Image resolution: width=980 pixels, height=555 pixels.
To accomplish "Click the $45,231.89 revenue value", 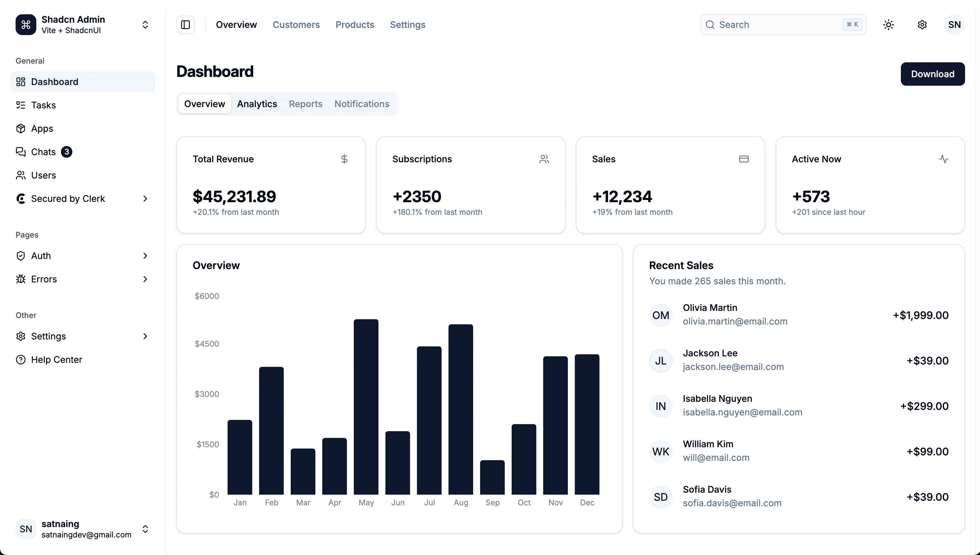I will pyautogui.click(x=234, y=197).
